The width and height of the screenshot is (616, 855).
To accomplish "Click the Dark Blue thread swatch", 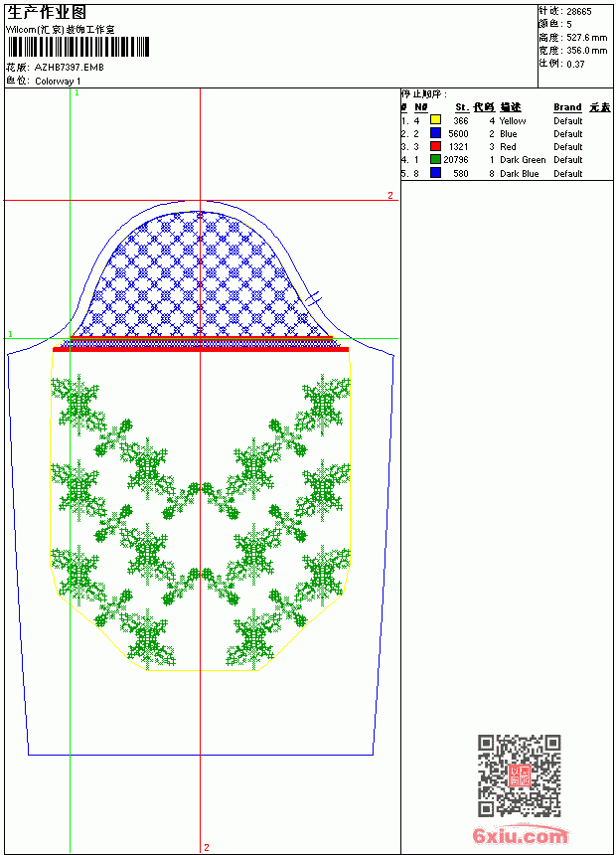I will pos(435,173).
